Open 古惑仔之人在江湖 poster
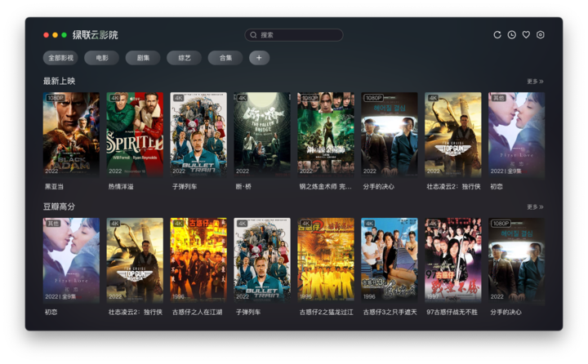The image size is (588, 364). click(x=198, y=260)
